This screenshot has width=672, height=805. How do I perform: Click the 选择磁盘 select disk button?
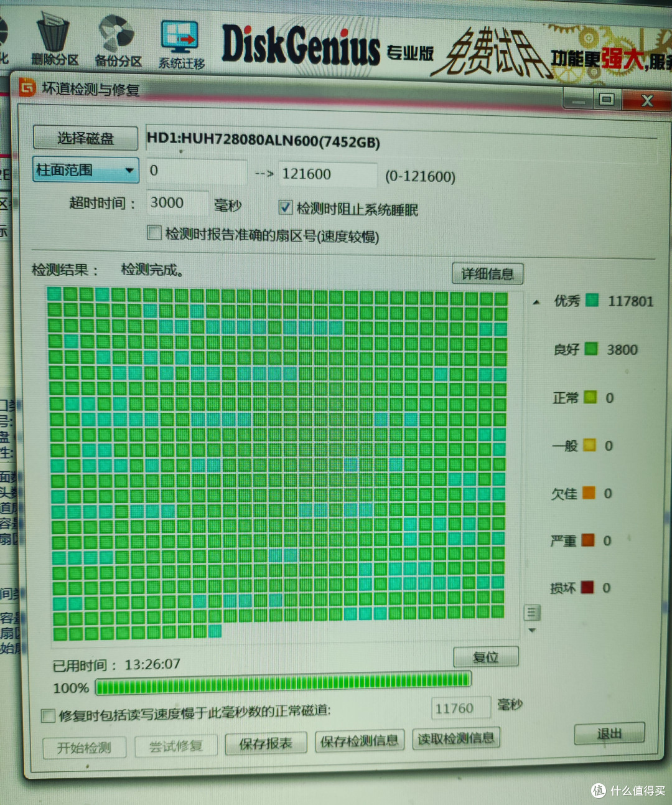point(85,138)
